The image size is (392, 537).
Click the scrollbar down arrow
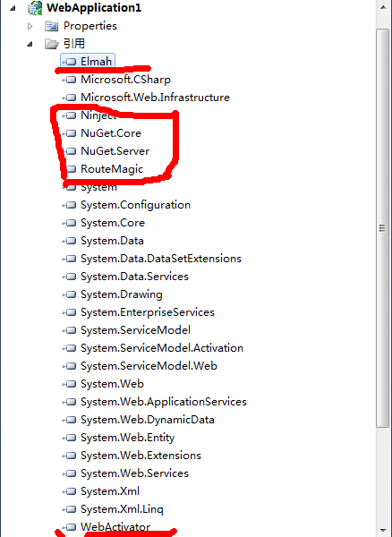pos(383,531)
